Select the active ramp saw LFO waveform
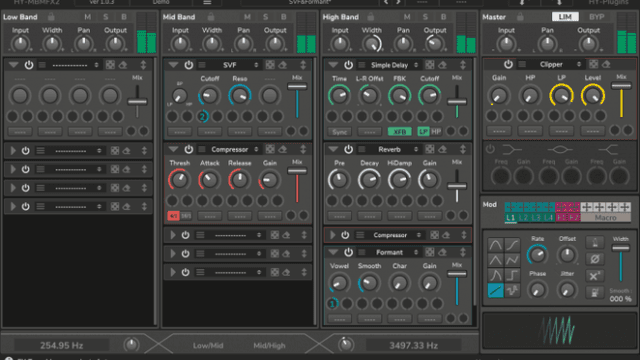640x360 pixels. click(x=496, y=290)
